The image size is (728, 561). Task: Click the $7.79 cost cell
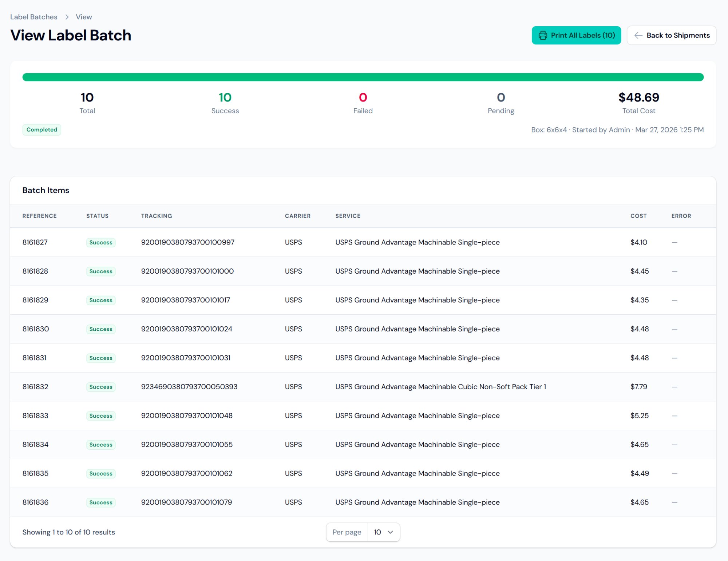tap(638, 386)
